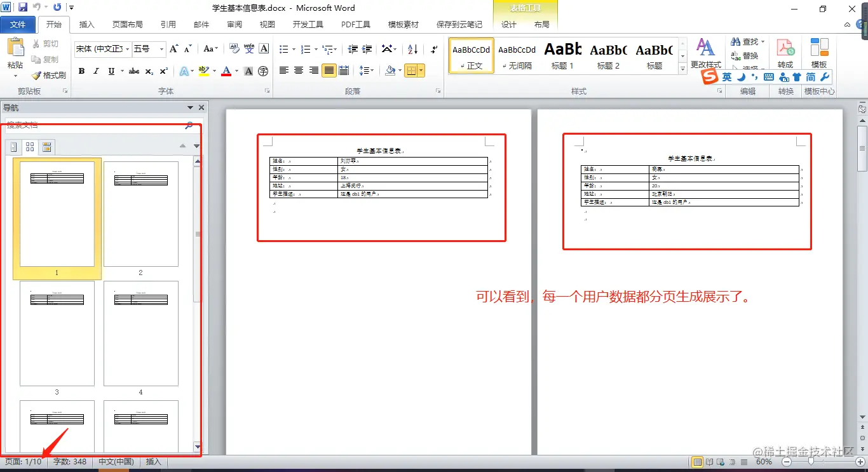The width and height of the screenshot is (868, 472).
Task: Open the 查找 find dropdown arrow
Action: tap(763, 42)
